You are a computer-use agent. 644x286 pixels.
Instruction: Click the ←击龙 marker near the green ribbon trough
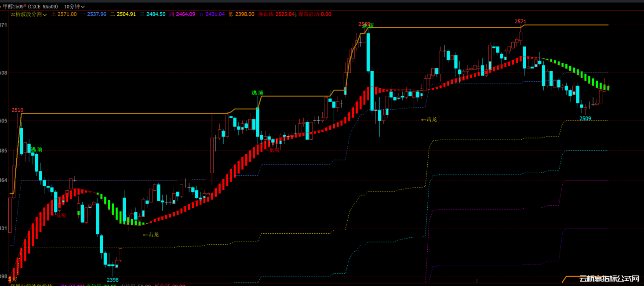151,235
